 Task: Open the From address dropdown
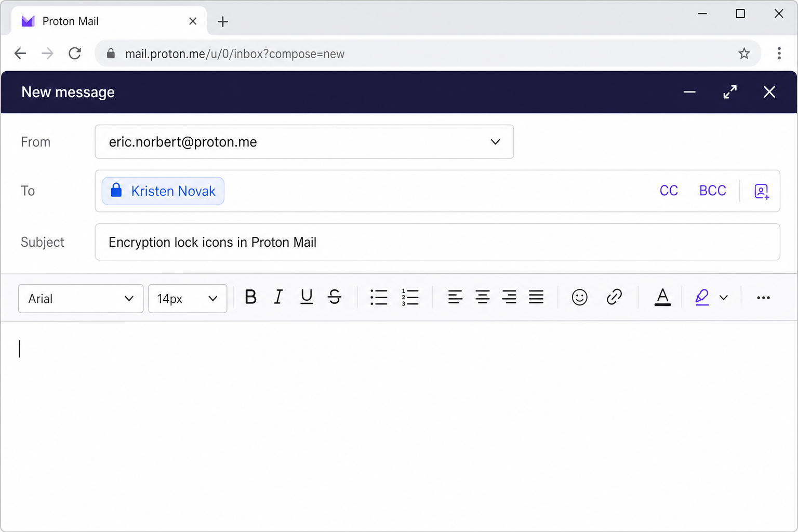(x=304, y=142)
